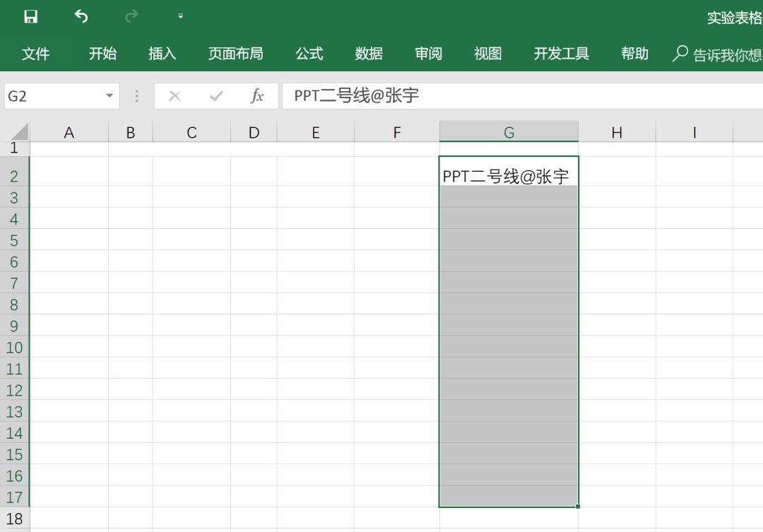Open Customize Quick Access Toolbar dropdown
The image size is (763, 532).
(181, 16)
